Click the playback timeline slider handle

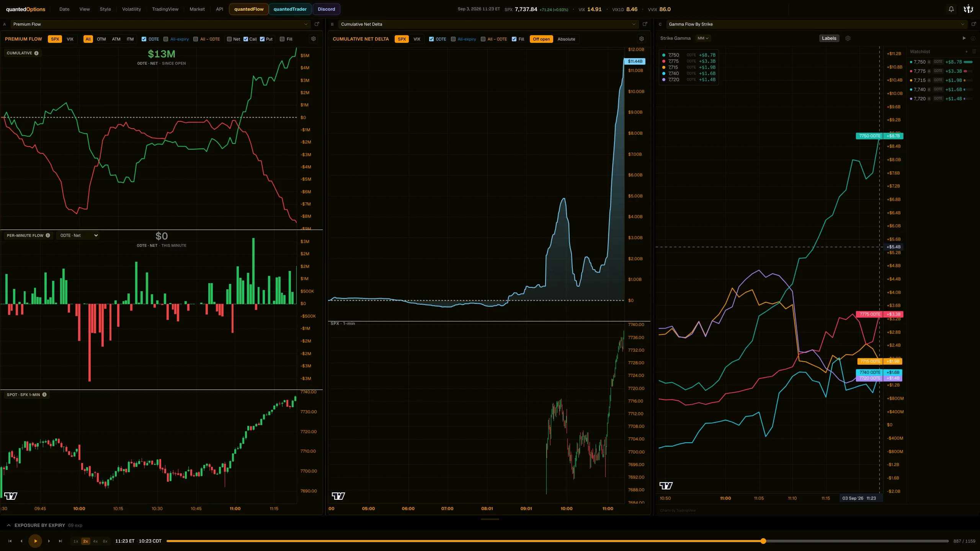click(x=763, y=541)
